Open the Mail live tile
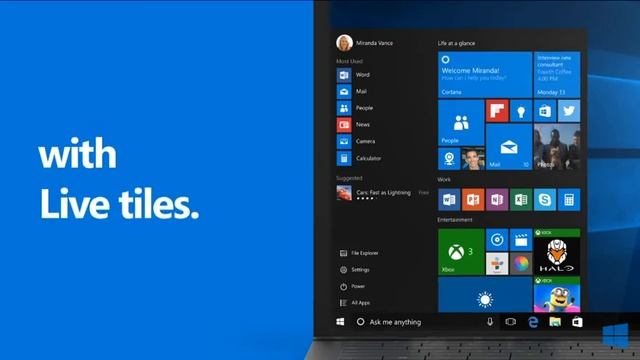The height and width of the screenshot is (360, 640). click(509, 147)
